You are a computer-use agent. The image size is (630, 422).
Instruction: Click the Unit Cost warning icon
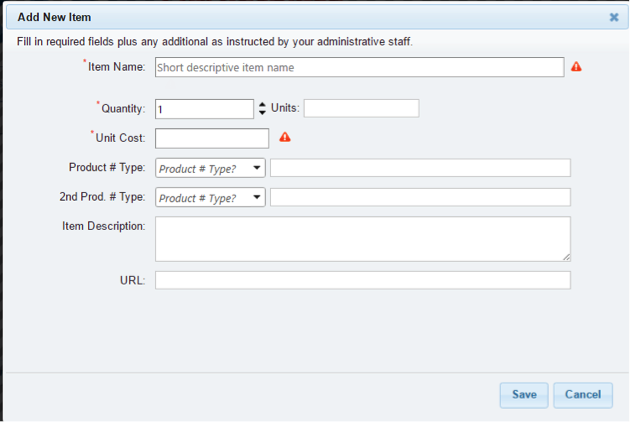point(285,137)
